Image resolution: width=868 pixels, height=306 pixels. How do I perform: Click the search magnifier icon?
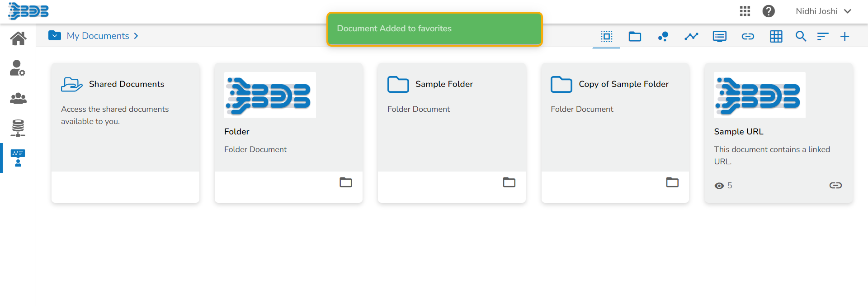point(801,36)
